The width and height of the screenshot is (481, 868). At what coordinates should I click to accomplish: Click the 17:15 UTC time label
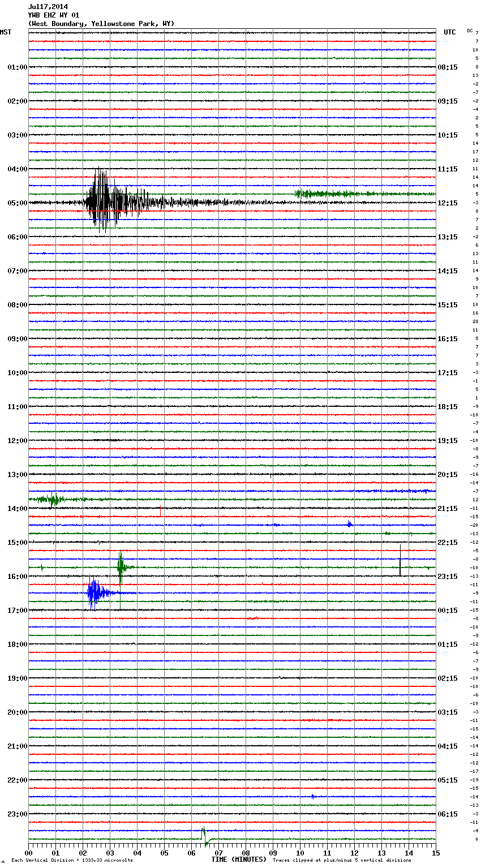[448, 373]
